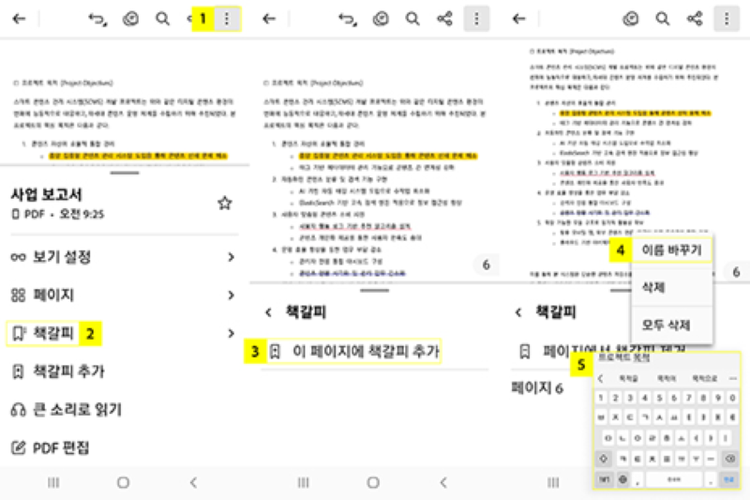The height and width of the screenshot is (500, 750).
Task: Tap the recents button under the 이 페이지에 책갈피 추가 screen
Action: pyautogui.click(x=303, y=482)
